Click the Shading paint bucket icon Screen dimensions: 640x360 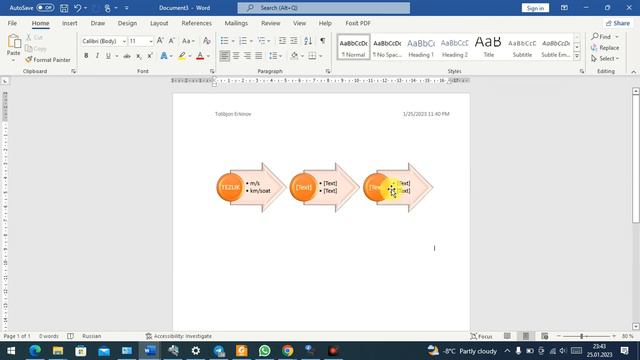294,56
